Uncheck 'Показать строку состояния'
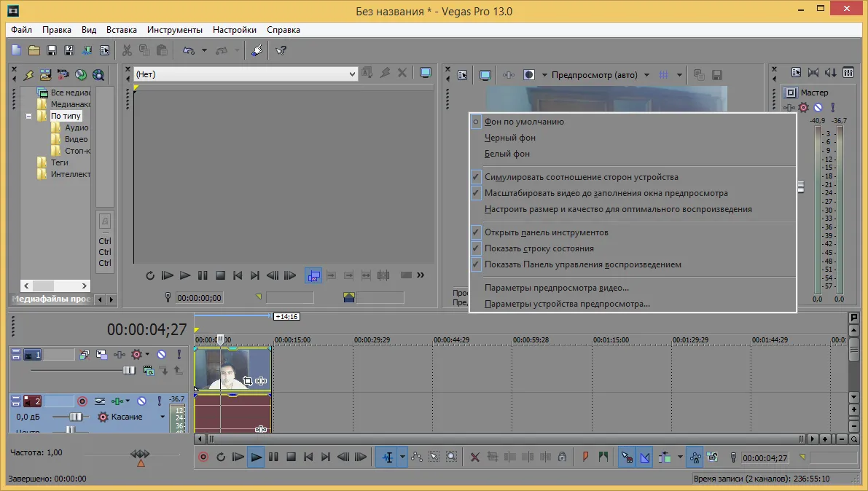The image size is (868, 491). 539,248
